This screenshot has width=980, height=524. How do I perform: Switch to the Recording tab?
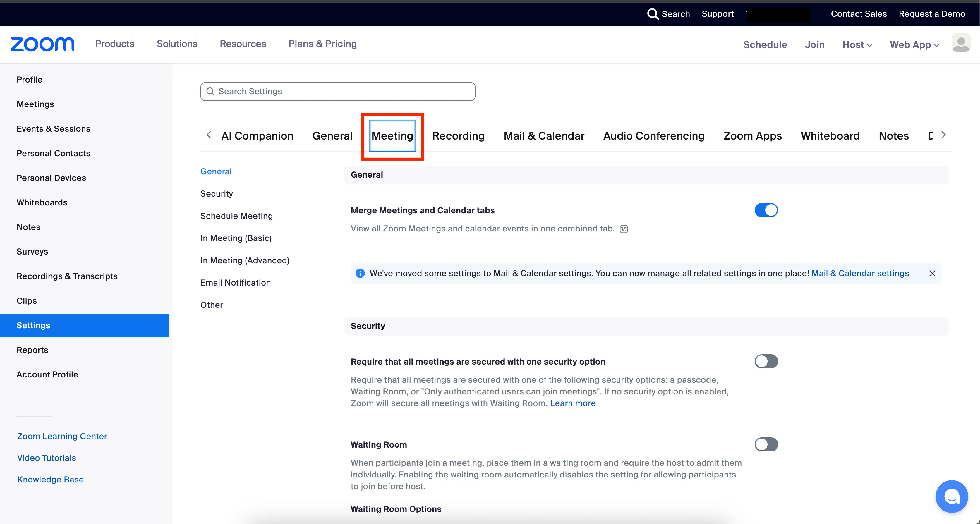coord(458,136)
